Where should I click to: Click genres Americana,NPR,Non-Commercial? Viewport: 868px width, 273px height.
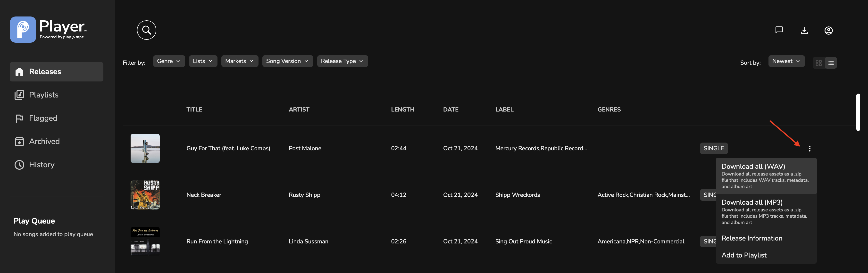point(641,241)
